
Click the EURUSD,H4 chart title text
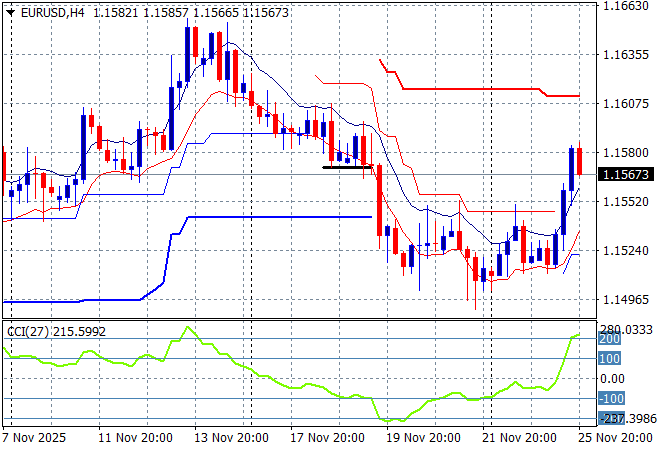pos(50,11)
